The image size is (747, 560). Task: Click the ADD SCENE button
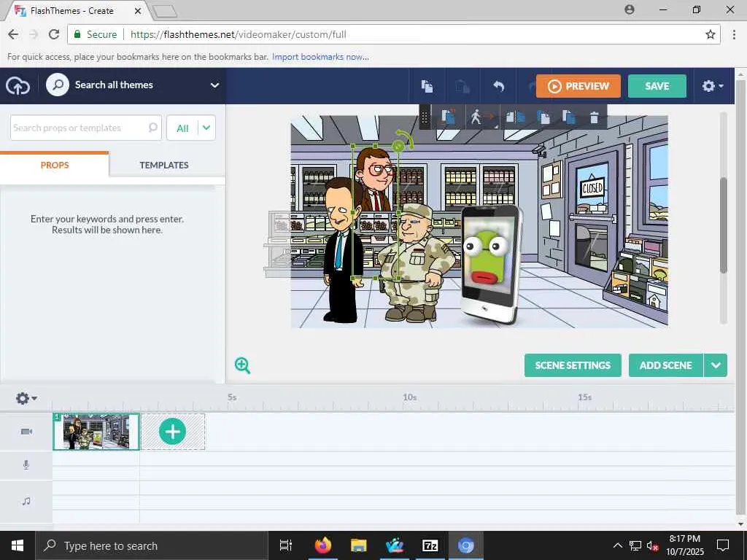click(x=665, y=365)
